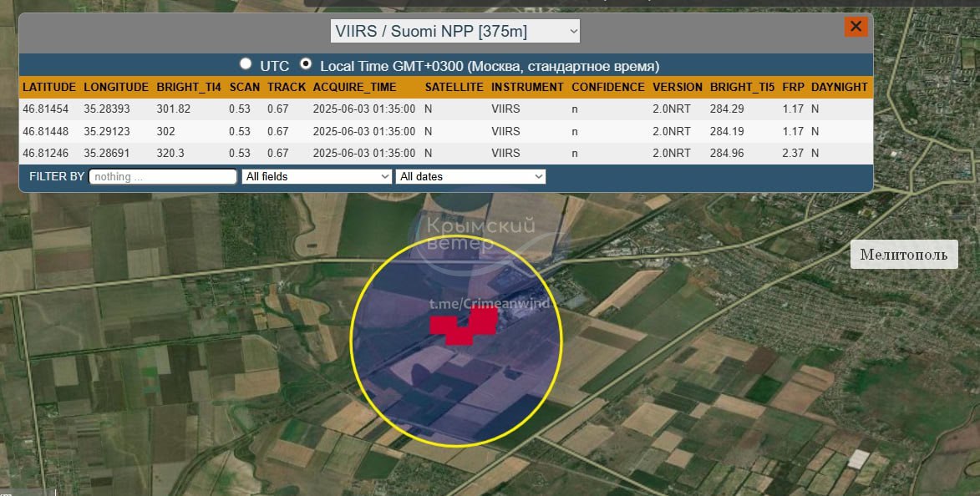Sort table by LATITUDE column header
The image size is (980, 496).
pyautogui.click(x=49, y=87)
